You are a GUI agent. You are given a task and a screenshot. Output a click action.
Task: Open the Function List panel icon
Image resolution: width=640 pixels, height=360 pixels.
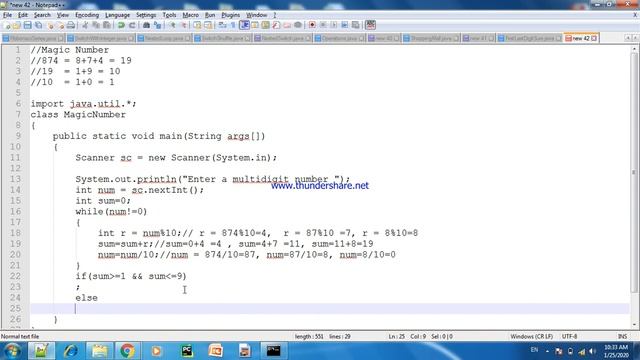[x=276, y=25]
